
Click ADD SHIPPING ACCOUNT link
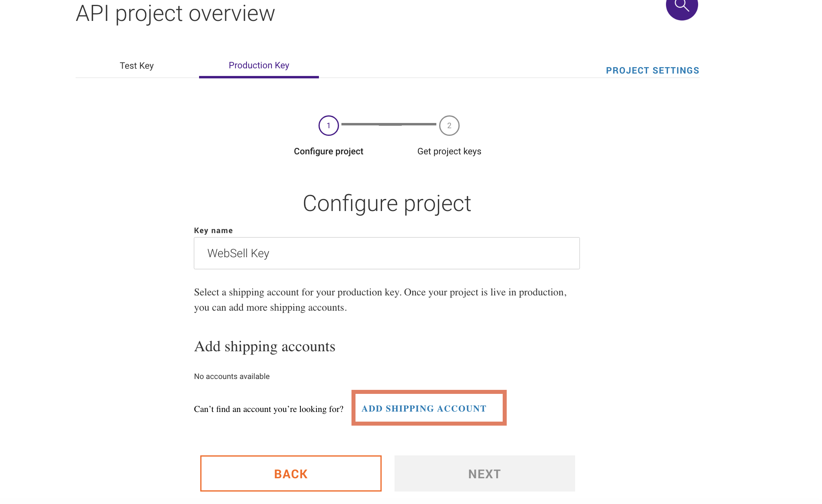(x=424, y=409)
